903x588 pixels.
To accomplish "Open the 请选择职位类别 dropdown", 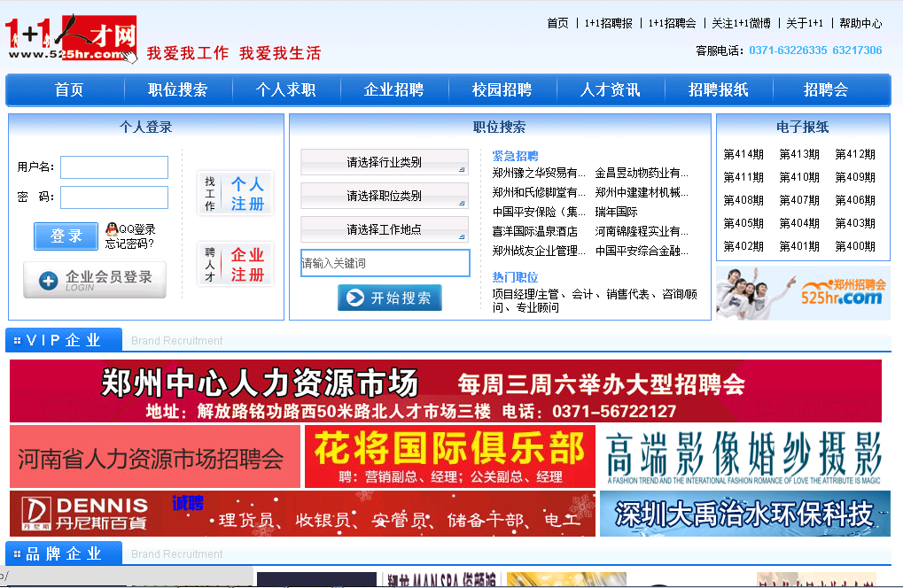I will [x=384, y=196].
